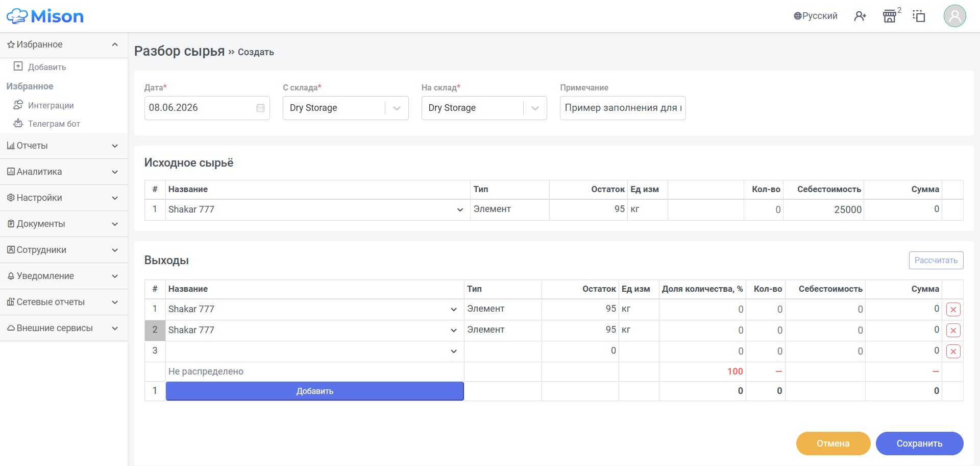Click the copy layout icon in header
980x466 pixels.
(x=919, y=16)
